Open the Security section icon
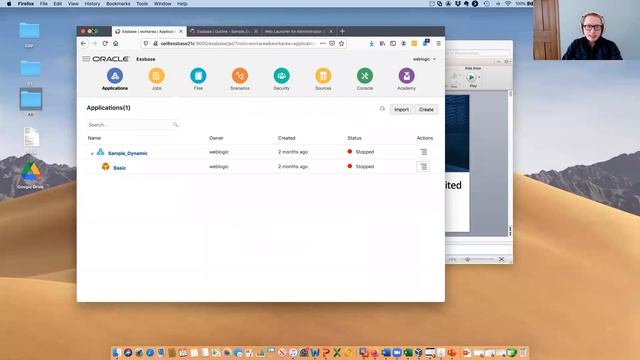The image size is (640, 360). point(281,76)
